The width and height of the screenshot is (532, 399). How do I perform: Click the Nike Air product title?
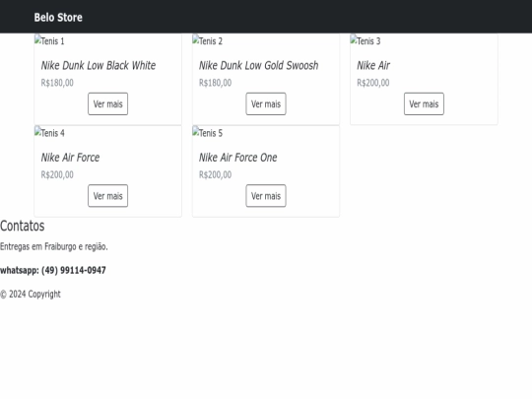tap(373, 65)
